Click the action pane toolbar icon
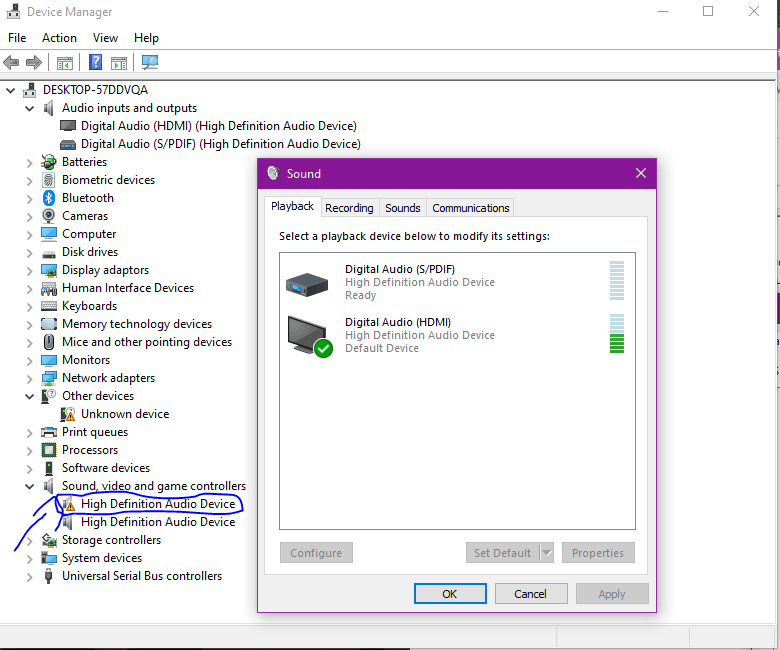 119,63
